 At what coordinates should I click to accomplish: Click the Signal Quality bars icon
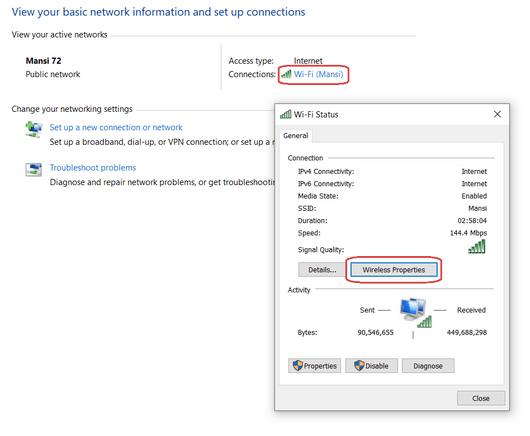coord(477,246)
